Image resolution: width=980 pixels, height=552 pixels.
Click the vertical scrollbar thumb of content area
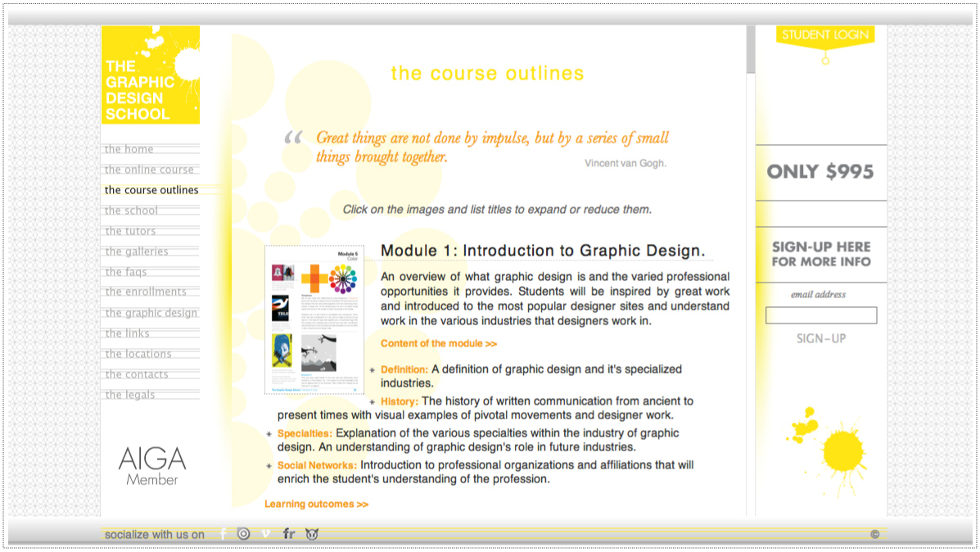point(751,49)
